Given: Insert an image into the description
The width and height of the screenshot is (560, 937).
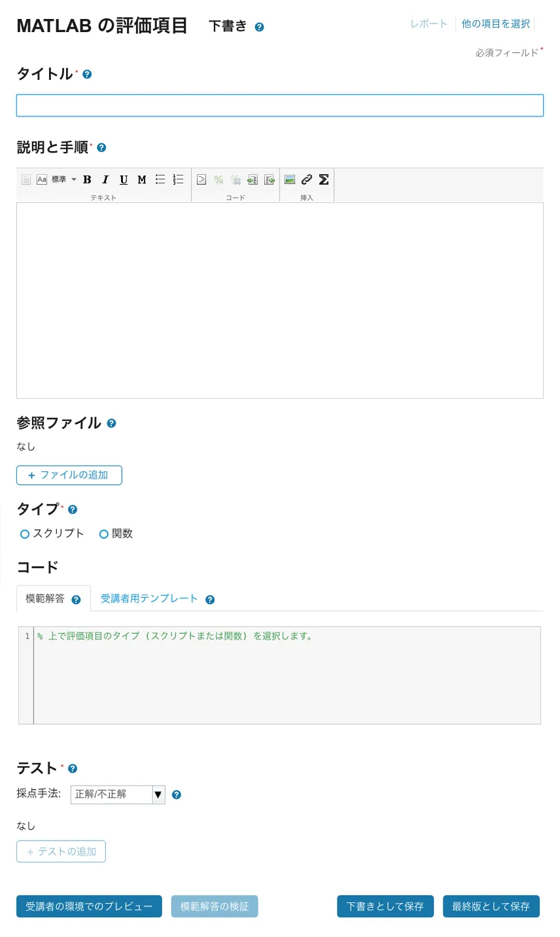Looking at the screenshot, I should pyautogui.click(x=290, y=179).
